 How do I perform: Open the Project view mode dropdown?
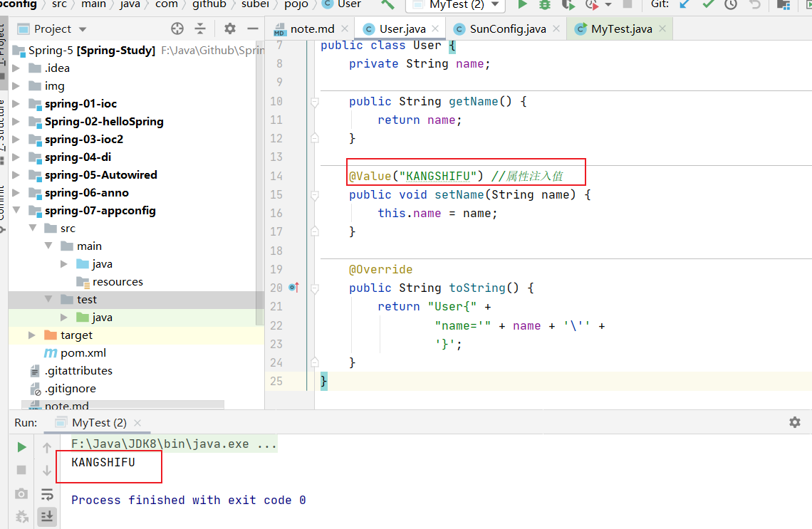82,29
